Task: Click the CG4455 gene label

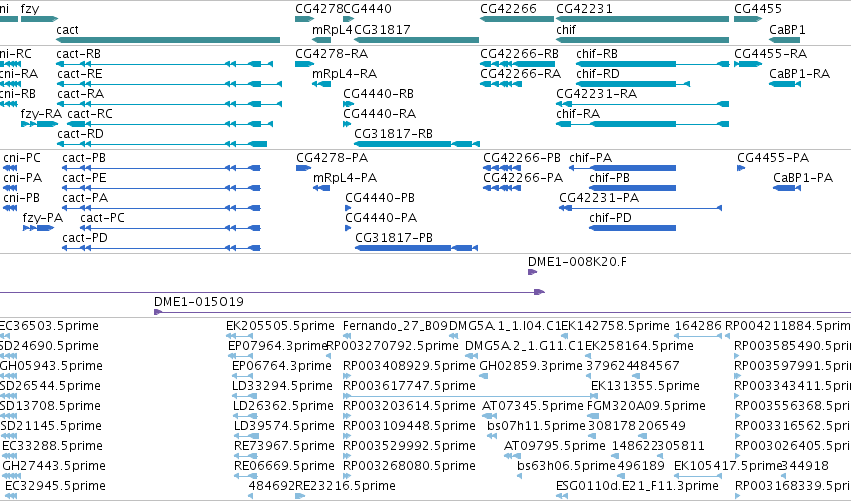Action: [x=758, y=9]
